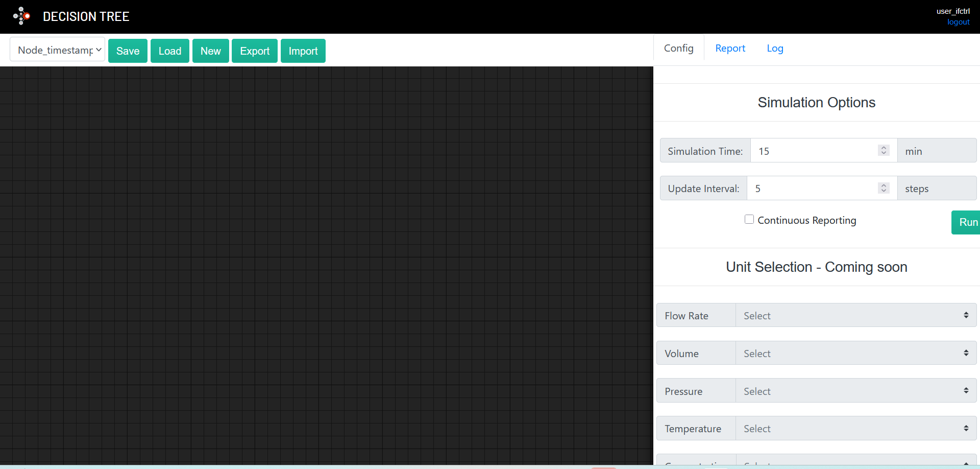Click the DECISION TREE title

(x=86, y=16)
